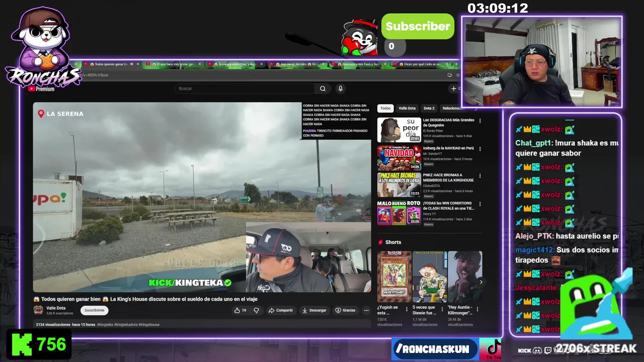Image resolution: width=644 pixels, height=362 pixels.
Task: Click the #kingtekadota hashtag
Action: click(125, 325)
